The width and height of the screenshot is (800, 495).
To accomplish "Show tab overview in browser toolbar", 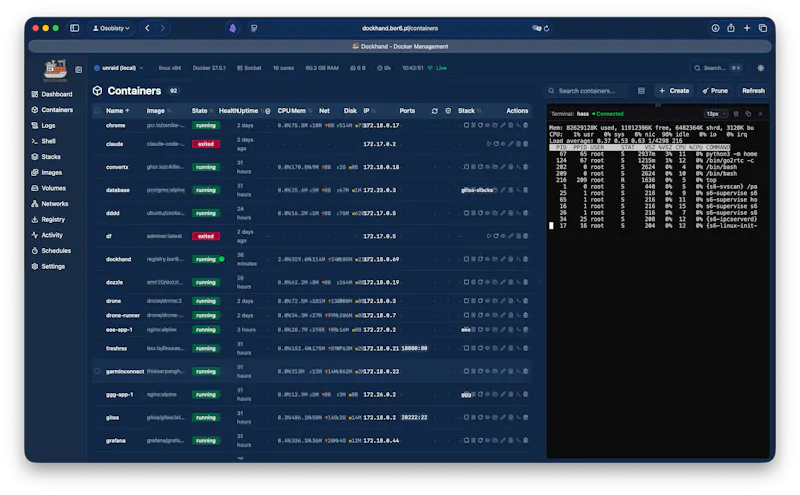I will (x=763, y=28).
